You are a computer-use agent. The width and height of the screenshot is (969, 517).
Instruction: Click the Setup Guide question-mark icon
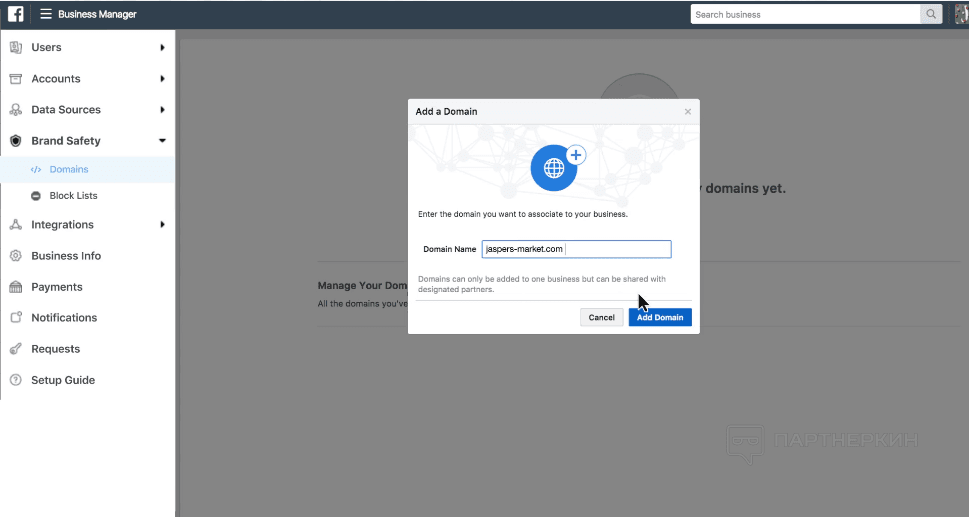[16, 380]
